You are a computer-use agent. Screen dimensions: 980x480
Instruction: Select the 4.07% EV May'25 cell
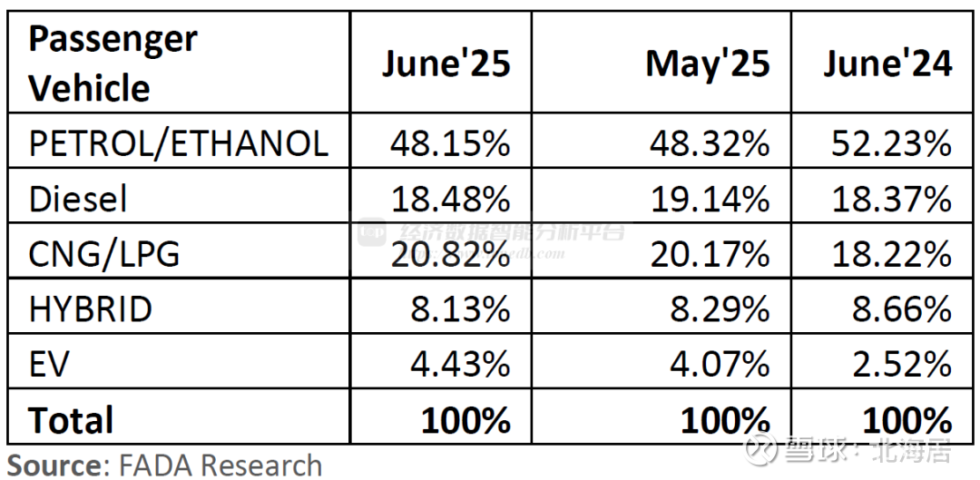(661, 360)
